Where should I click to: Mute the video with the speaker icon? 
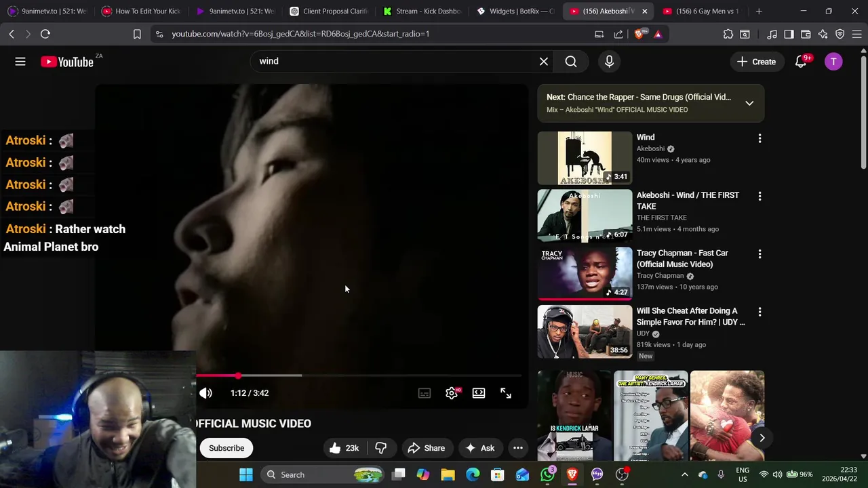pyautogui.click(x=205, y=393)
